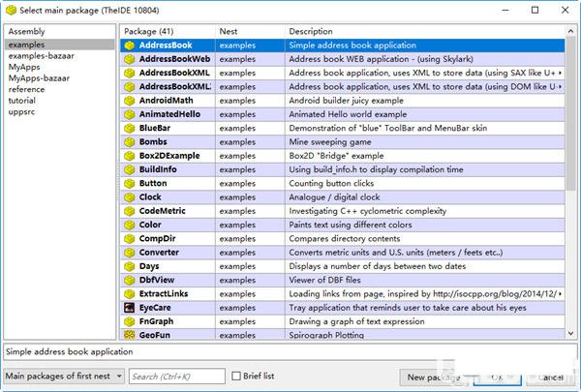The width and height of the screenshot is (581, 392).
Task: Select the BuildInfo package name
Action: (158, 169)
